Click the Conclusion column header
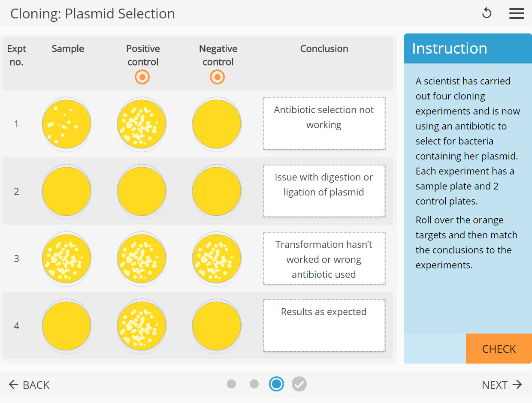The width and height of the screenshot is (532, 403). tap(324, 48)
